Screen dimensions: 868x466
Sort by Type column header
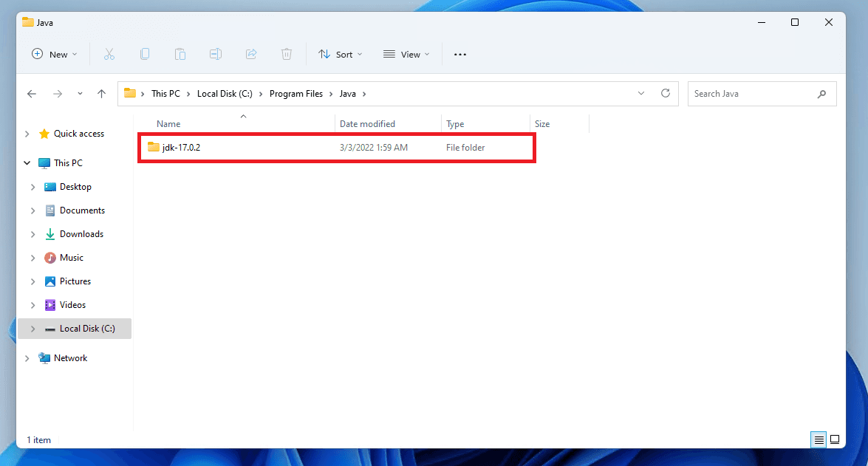455,124
